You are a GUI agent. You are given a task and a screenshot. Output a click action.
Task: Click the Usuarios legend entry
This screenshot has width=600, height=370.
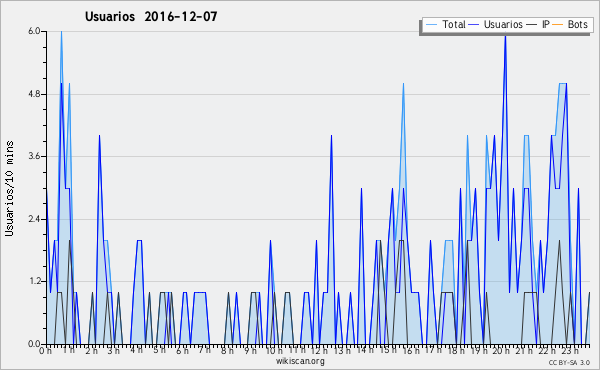(496, 24)
